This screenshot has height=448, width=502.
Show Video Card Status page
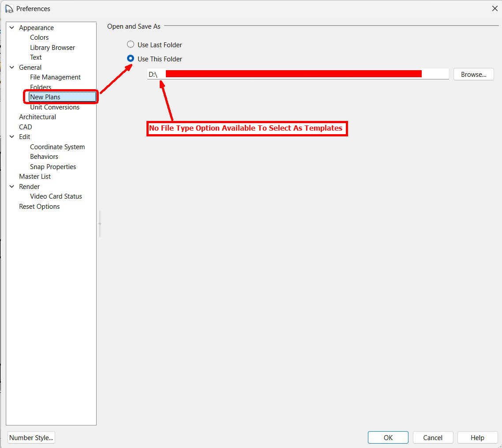click(56, 196)
